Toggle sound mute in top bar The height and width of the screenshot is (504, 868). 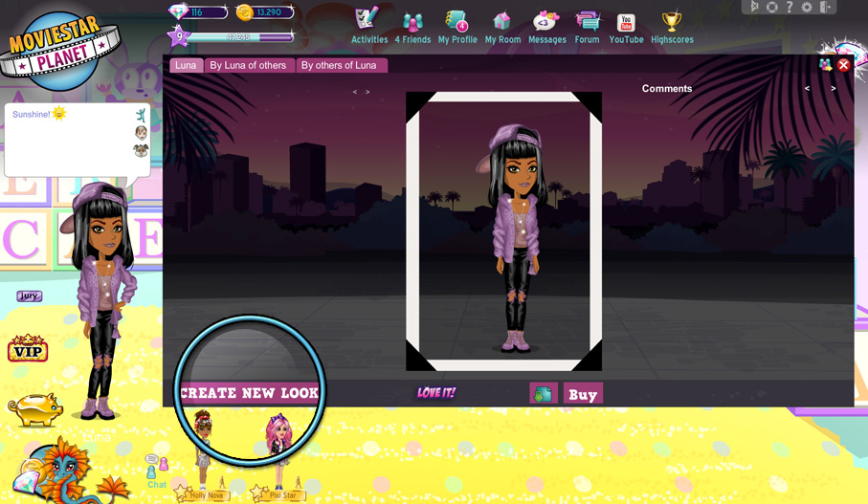[754, 7]
